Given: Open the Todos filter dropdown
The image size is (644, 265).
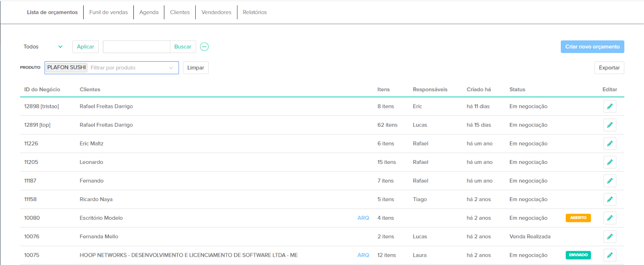Looking at the screenshot, I should pos(43,47).
